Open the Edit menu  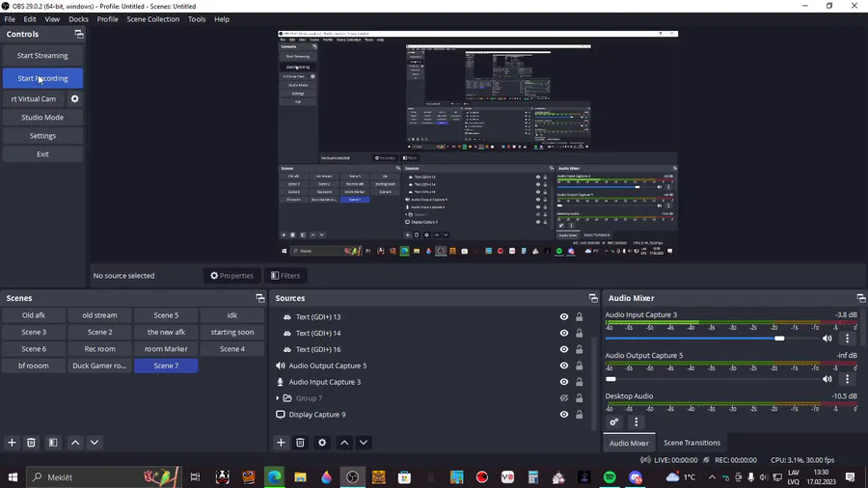pyautogui.click(x=29, y=19)
